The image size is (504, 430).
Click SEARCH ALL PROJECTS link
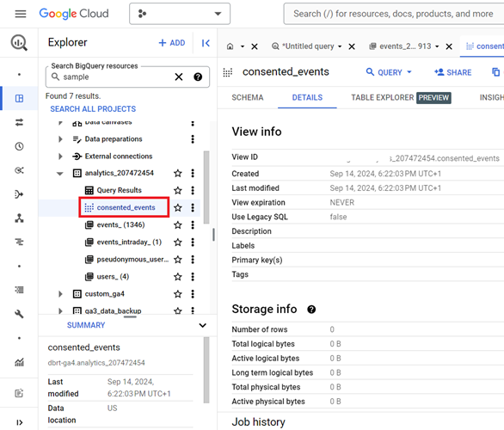(x=93, y=109)
